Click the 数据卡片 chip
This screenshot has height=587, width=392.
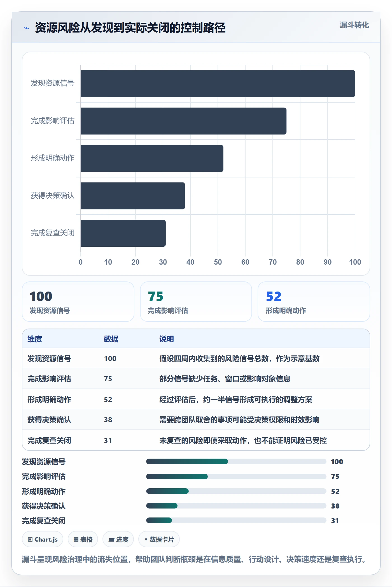point(159,539)
